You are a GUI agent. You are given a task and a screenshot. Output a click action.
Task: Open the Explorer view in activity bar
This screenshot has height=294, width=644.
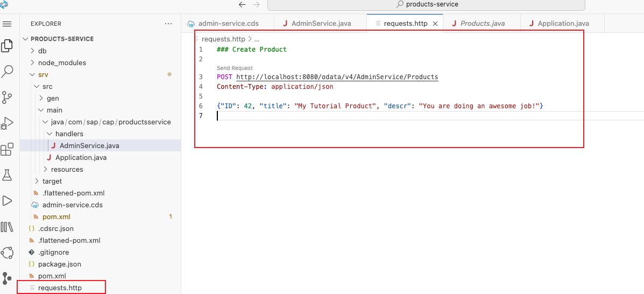(7, 46)
